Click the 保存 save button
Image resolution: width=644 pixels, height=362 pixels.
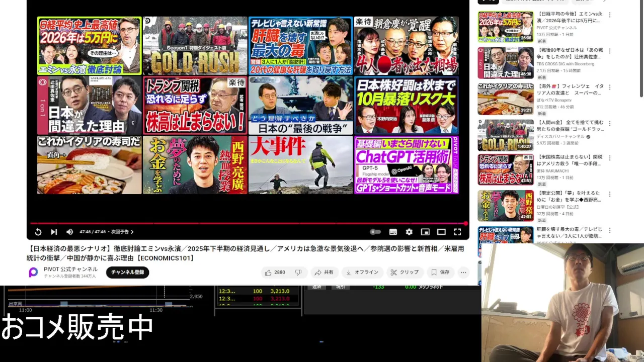coord(440,273)
